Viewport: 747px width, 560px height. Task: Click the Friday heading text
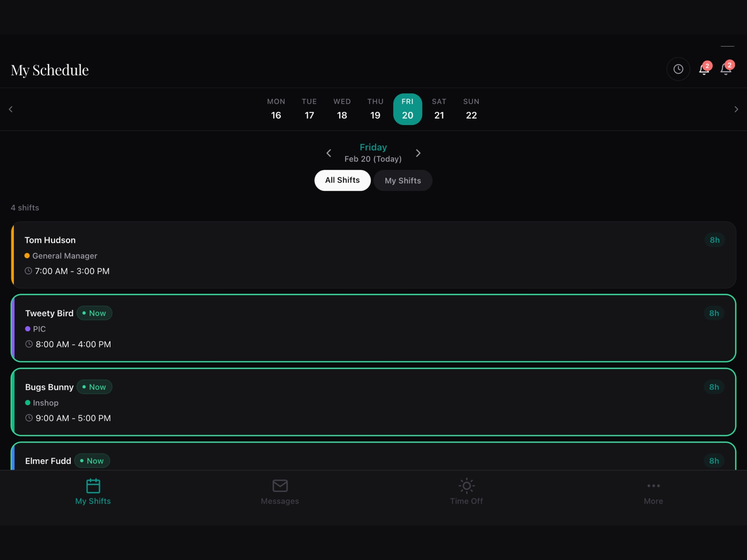point(373,147)
